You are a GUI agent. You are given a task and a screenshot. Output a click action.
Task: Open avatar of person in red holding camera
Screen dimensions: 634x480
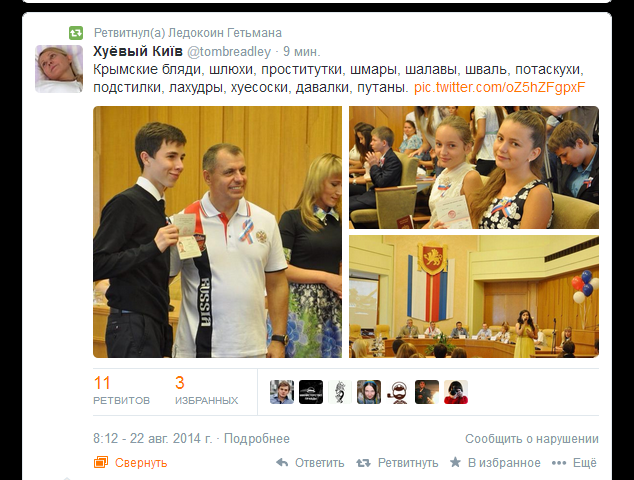[x=456, y=392]
